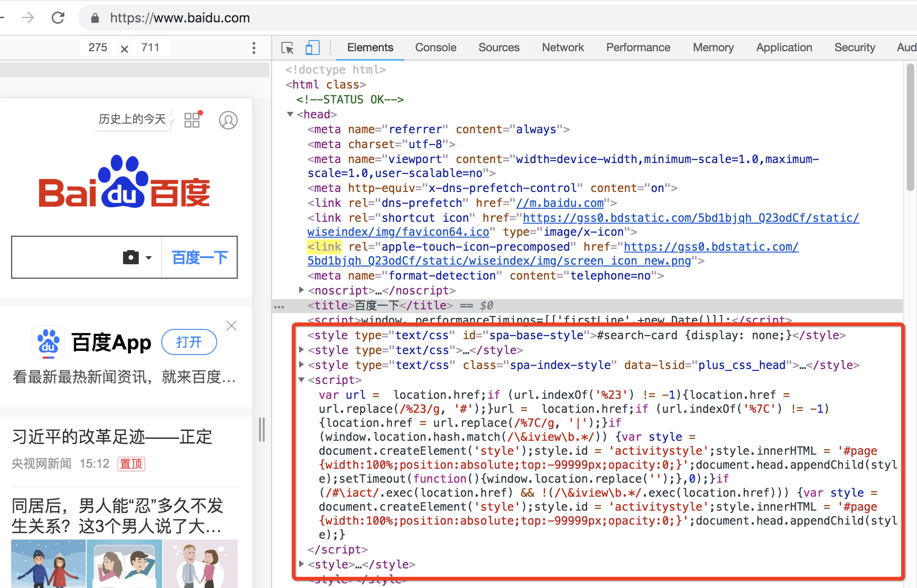Toggle the device toolbar icon
Viewport: 917px width, 588px height.
pyautogui.click(x=312, y=48)
